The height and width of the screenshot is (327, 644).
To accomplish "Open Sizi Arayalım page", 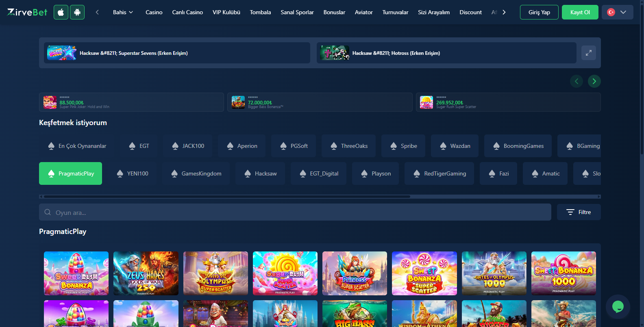I will pyautogui.click(x=434, y=12).
